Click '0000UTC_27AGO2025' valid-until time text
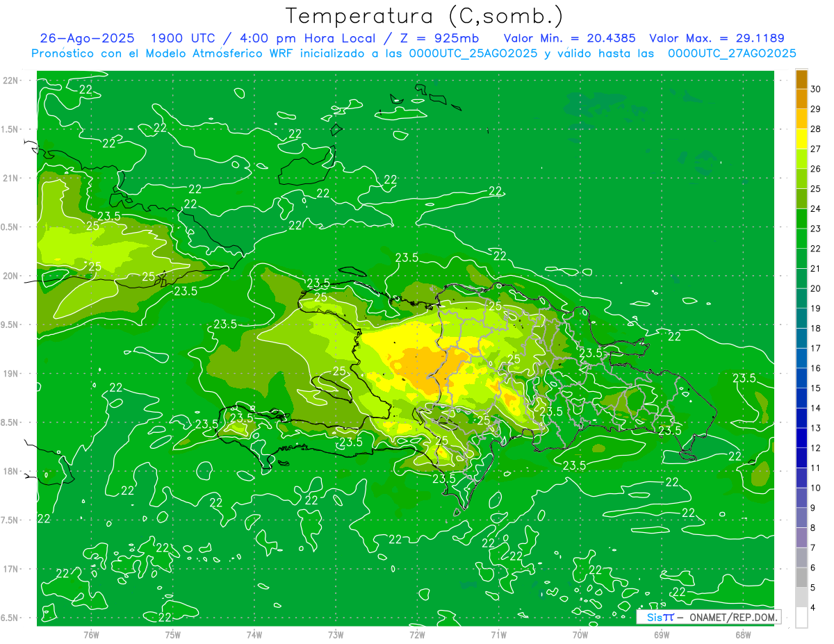Screen dimensions: 834x644 pos(732,53)
